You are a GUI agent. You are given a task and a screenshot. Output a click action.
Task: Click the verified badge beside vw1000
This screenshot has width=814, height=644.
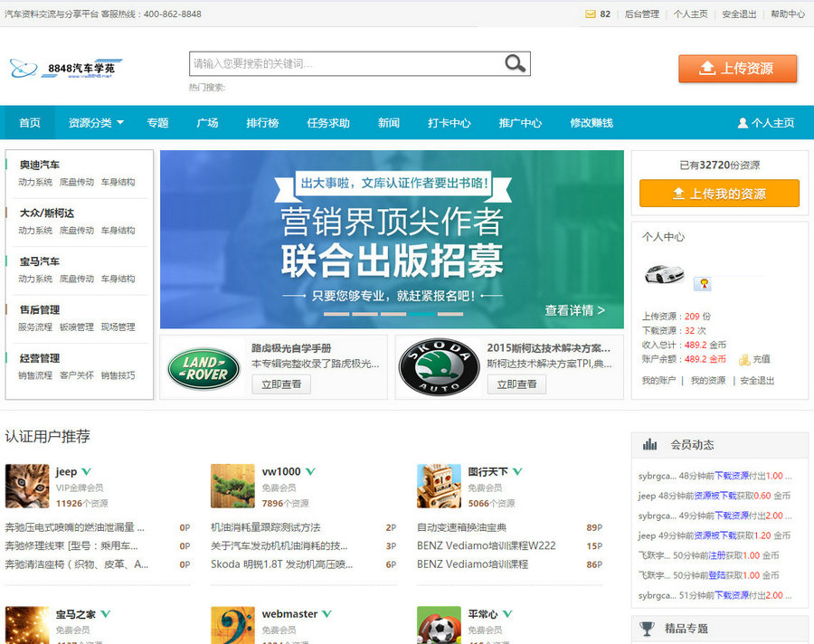[x=310, y=471]
